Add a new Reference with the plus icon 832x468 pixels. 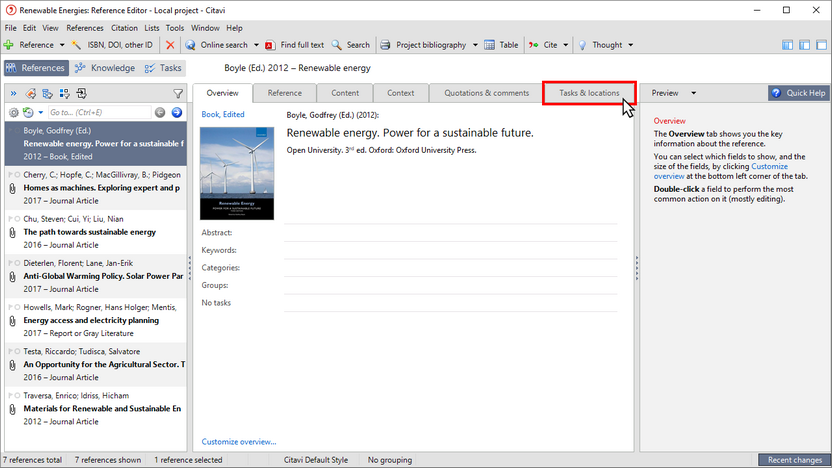(8, 45)
